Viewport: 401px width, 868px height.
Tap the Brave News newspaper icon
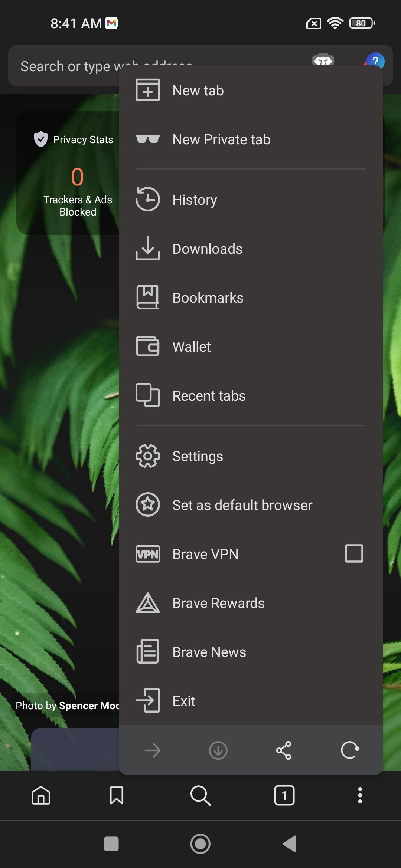click(148, 651)
